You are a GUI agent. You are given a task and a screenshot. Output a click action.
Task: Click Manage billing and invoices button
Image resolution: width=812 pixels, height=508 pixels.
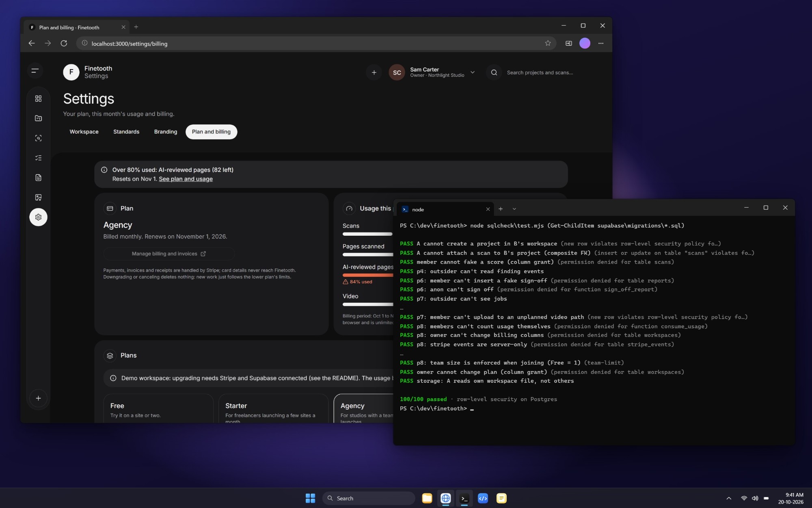click(169, 254)
